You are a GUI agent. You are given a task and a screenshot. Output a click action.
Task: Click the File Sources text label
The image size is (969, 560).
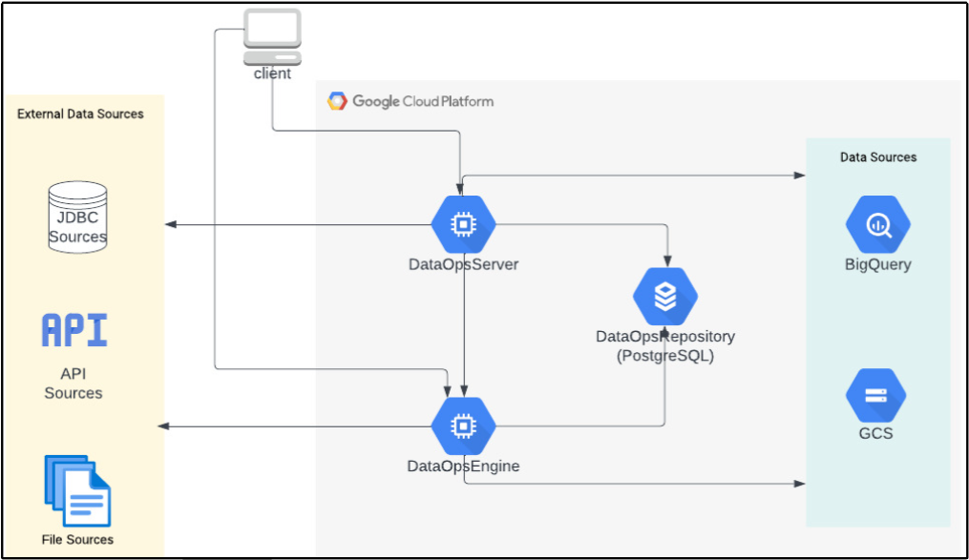[77, 539]
